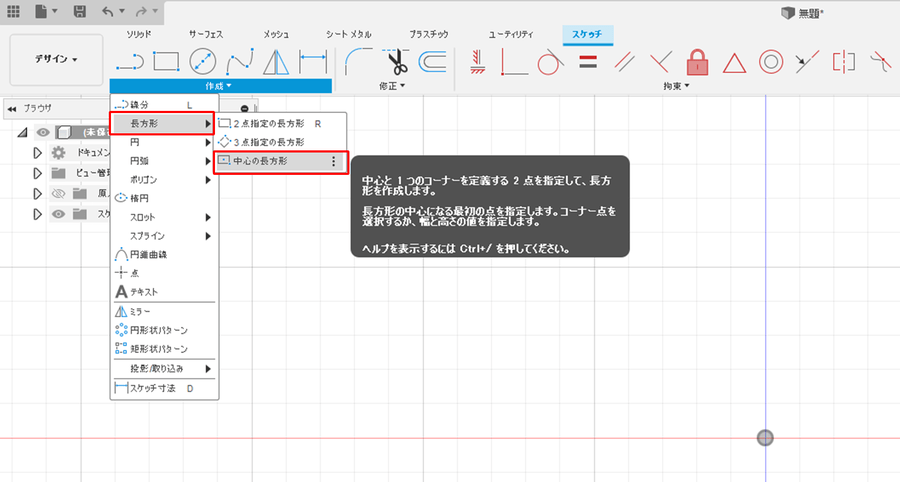Screen dimensions: 900x482
Task: Open the 作成 dropdown menu
Action: pos(220,86)
